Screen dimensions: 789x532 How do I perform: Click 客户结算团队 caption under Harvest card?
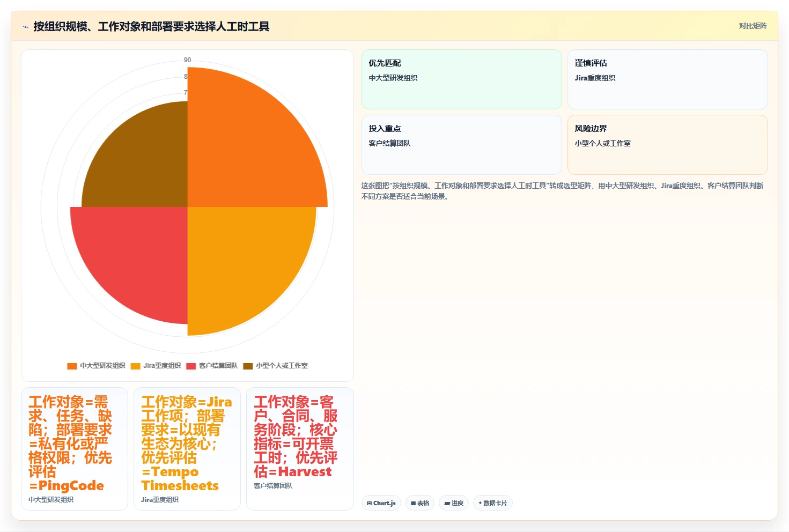tap(273, 486)
